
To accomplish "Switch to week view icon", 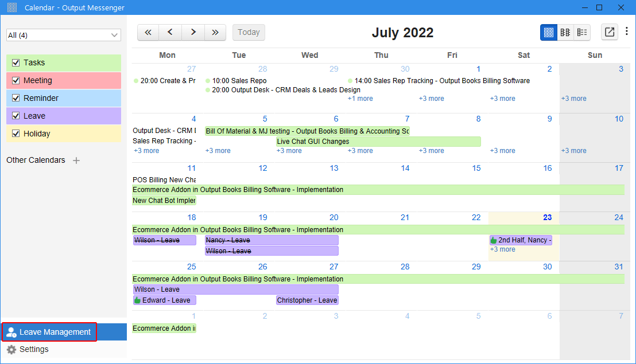I will (565, 33).
